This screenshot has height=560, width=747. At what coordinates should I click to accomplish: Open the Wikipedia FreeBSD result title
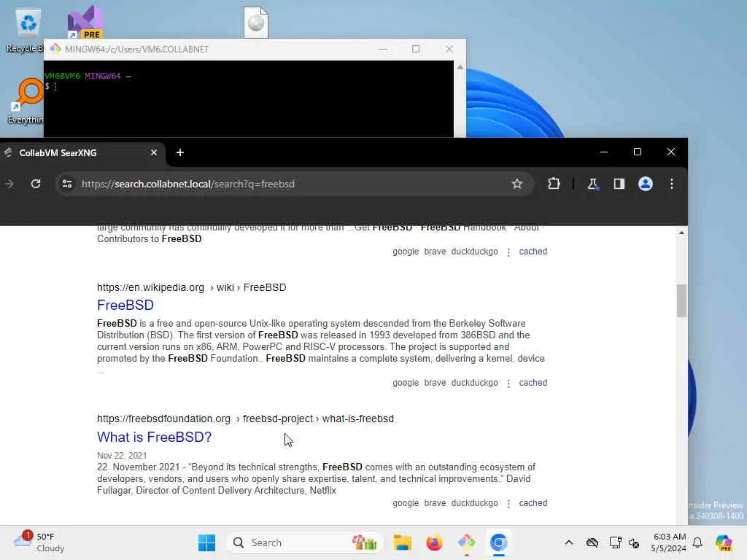click(125, 306)
